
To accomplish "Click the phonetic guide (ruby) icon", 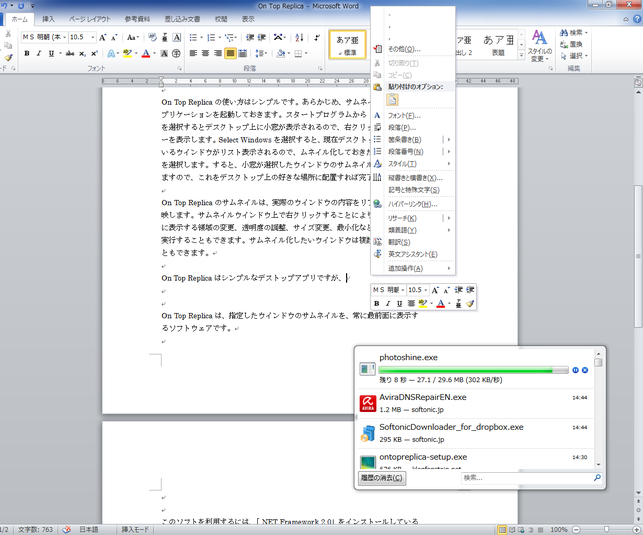I will [164, 37].
